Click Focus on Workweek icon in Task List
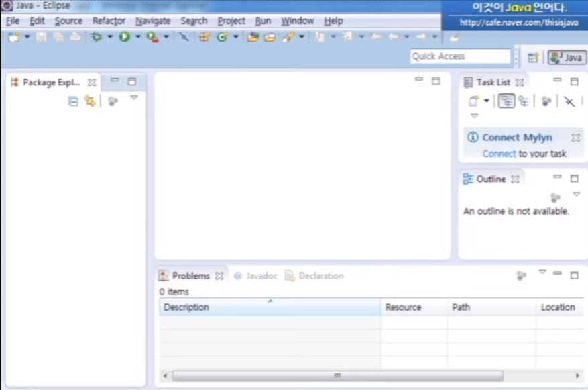The image size is (588, 390). [x=546, y=101]
